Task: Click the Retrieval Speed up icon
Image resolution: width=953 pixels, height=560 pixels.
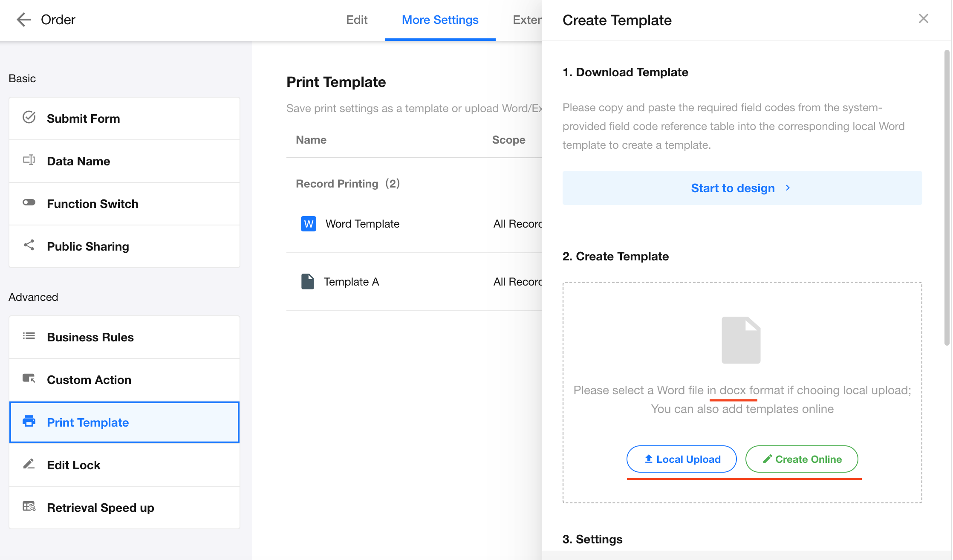Action: point(29,506)
